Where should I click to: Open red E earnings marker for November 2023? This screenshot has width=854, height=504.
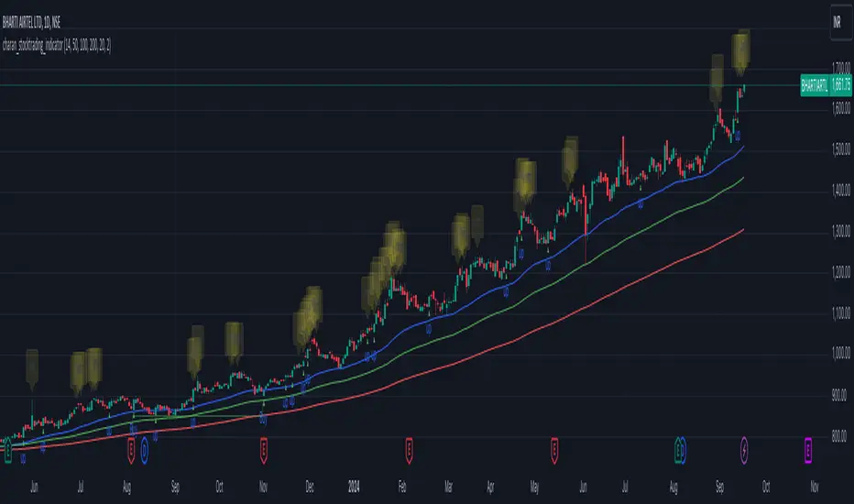264,450
